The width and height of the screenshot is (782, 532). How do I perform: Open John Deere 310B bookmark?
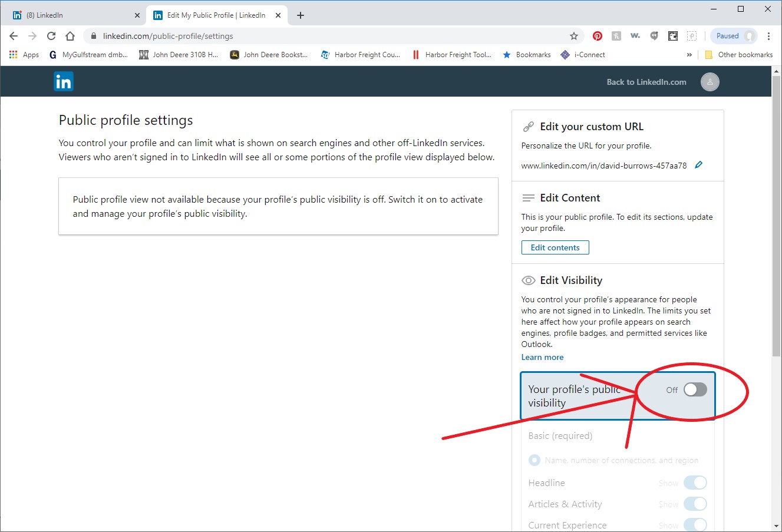179,55
